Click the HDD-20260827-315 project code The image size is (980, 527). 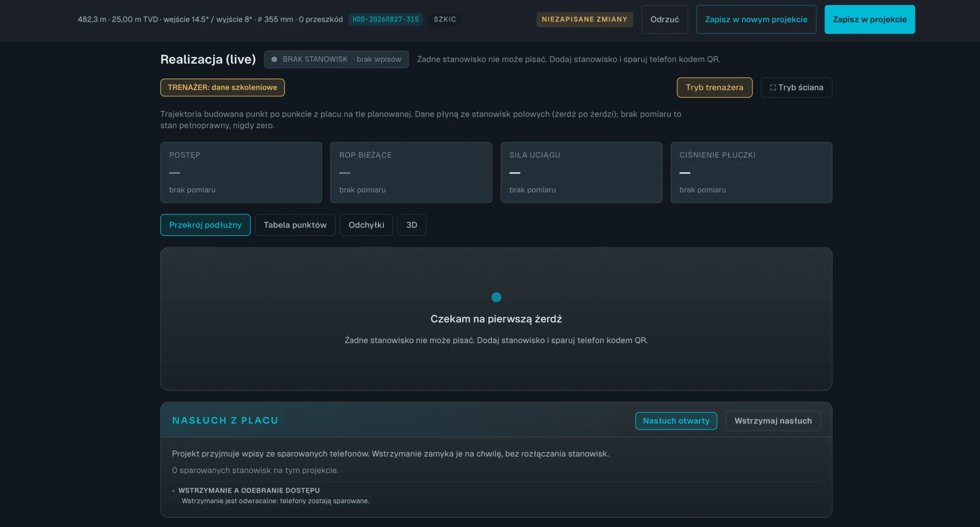click(x=386, y=20)
